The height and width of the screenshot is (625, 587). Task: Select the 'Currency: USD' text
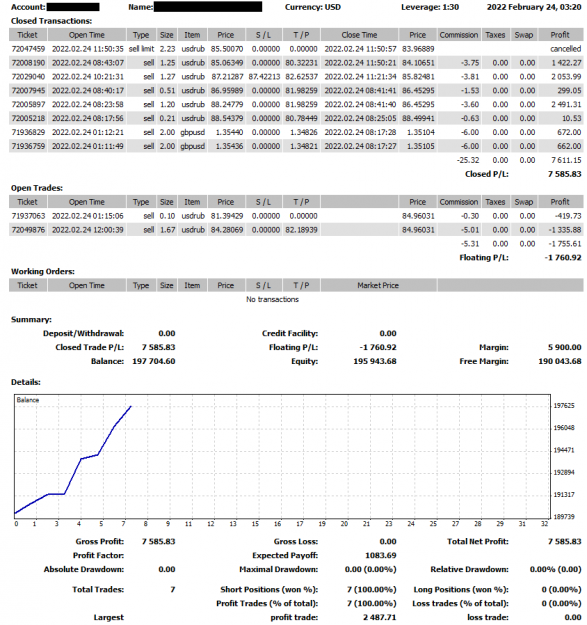313,7
